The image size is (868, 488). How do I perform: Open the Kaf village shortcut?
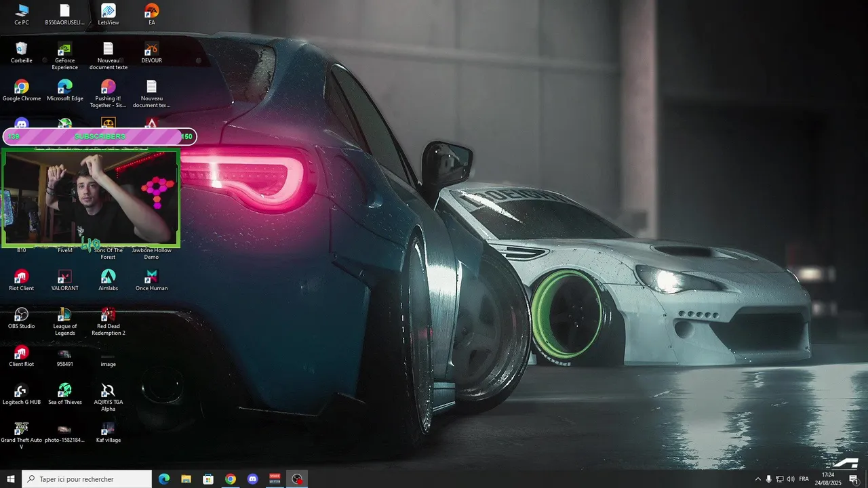tap(108, 432)
